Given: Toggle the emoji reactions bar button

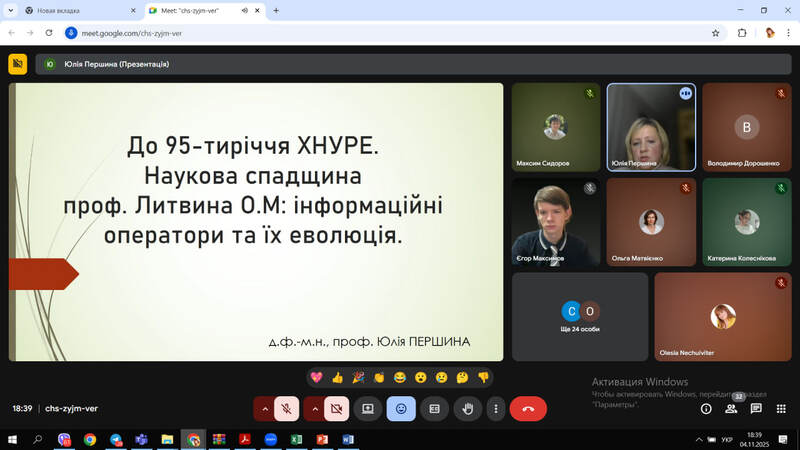Looking at the screenshot, I should pos(401,408).
